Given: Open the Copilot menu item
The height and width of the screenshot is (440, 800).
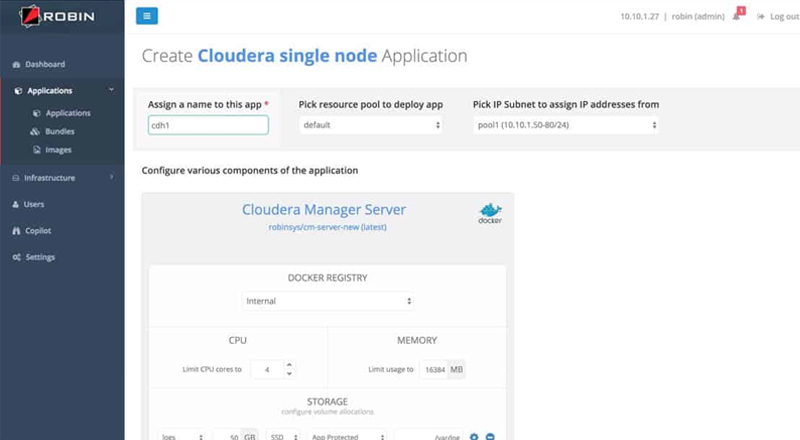Looking at the screenshot, I should pos(38,231).
